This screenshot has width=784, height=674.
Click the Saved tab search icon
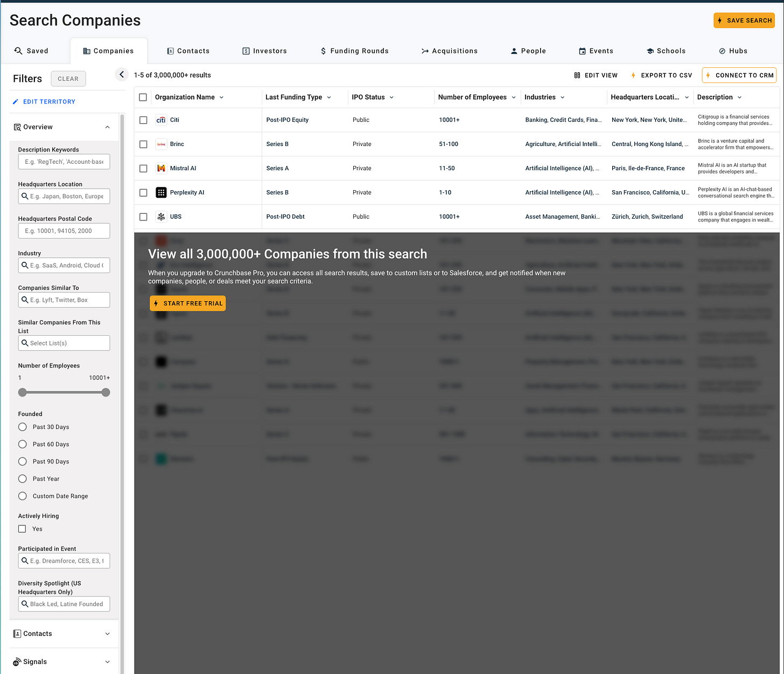pos(18,51)
